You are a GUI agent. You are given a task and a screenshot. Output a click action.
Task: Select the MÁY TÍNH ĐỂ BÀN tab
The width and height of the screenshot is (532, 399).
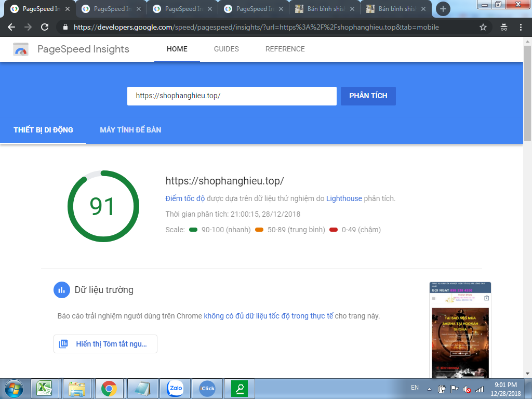[x=130, y=130]
